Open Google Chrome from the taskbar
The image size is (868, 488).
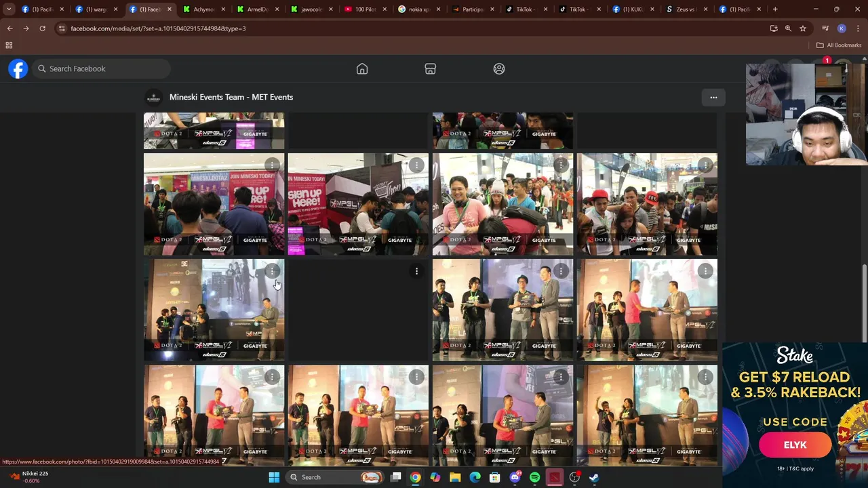415,477
